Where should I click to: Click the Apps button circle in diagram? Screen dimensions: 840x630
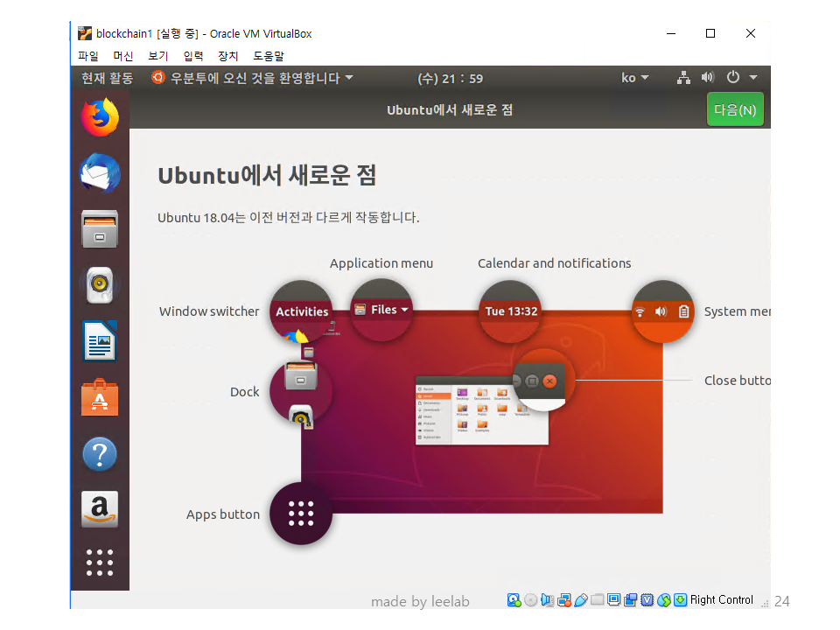[301, 514]
